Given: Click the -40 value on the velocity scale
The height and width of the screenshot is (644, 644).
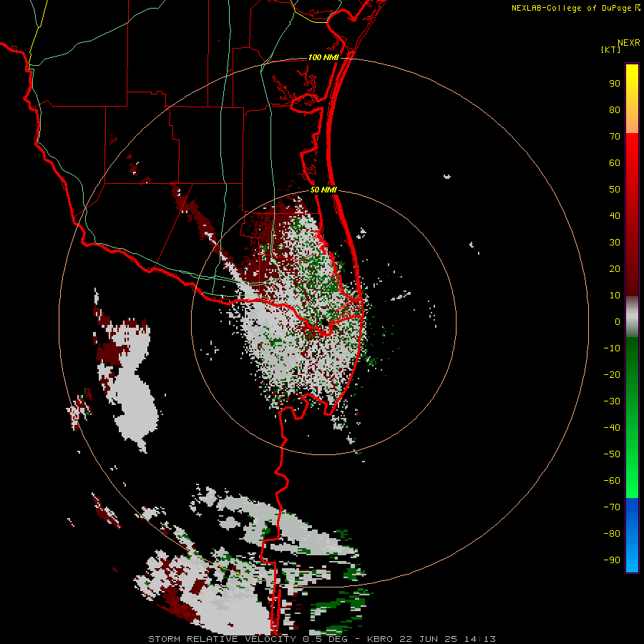Looking at the screenshot, I should [612, 428].
